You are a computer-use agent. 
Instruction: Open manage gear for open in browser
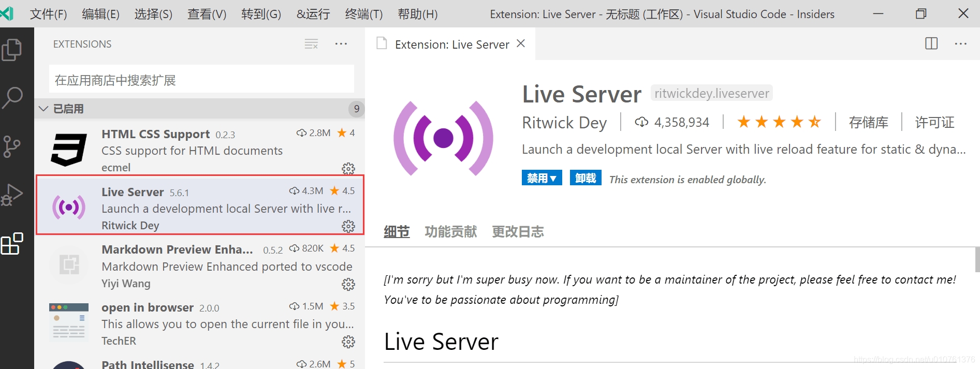tap(348, 342)
